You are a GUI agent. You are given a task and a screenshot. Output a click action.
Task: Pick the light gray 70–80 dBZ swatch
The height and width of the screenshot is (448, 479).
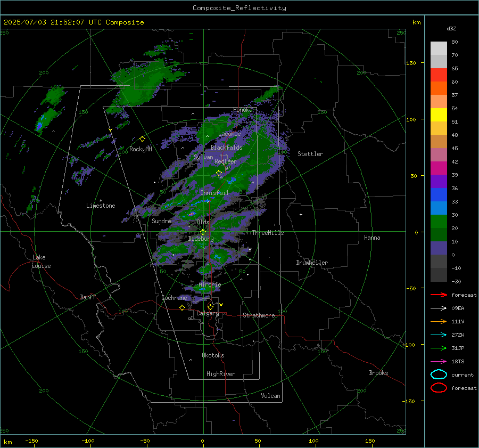(x=439, y=48)
